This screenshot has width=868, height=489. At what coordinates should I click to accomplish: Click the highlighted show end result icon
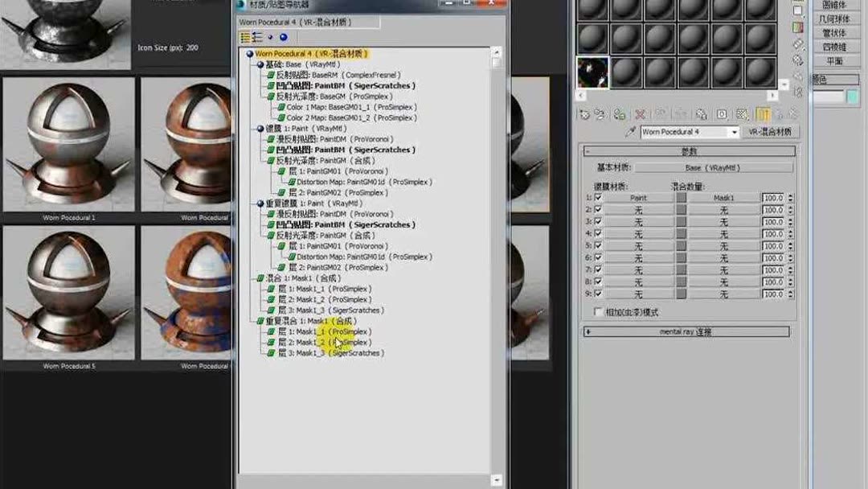pyautogui.click(x=764, y=114)
